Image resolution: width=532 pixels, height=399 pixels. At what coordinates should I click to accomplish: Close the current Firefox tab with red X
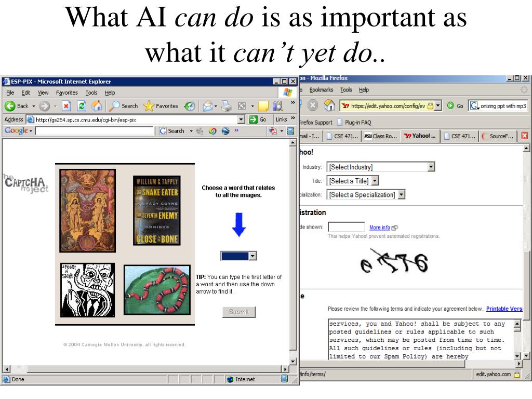click(525, 136)
